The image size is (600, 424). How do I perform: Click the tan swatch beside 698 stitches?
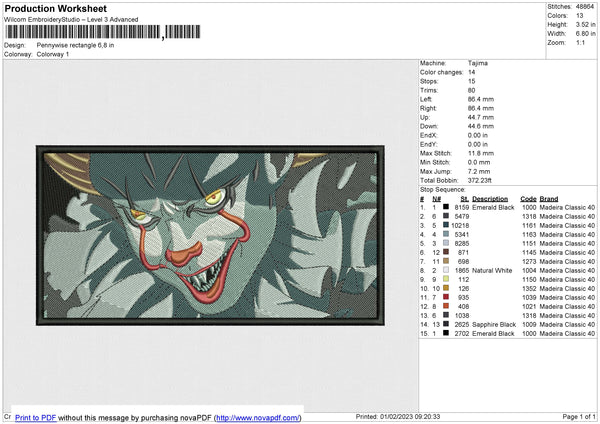(x=446, y=261)
